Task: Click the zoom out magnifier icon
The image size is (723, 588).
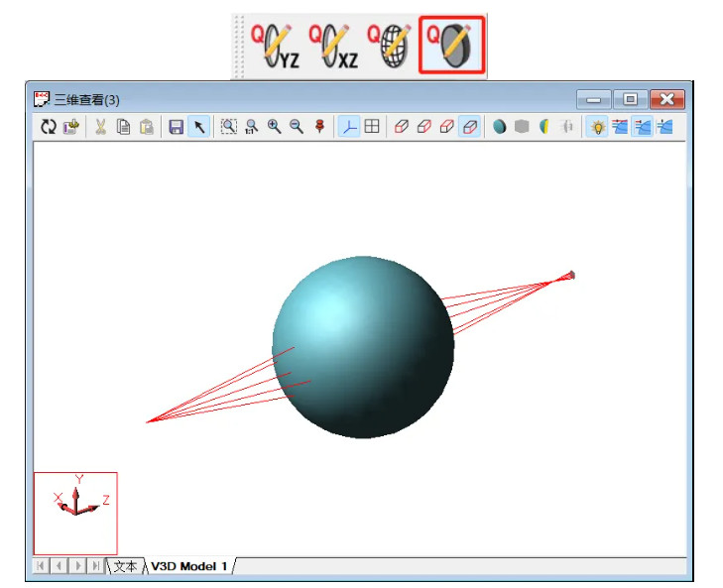Action: coord(296,127)
